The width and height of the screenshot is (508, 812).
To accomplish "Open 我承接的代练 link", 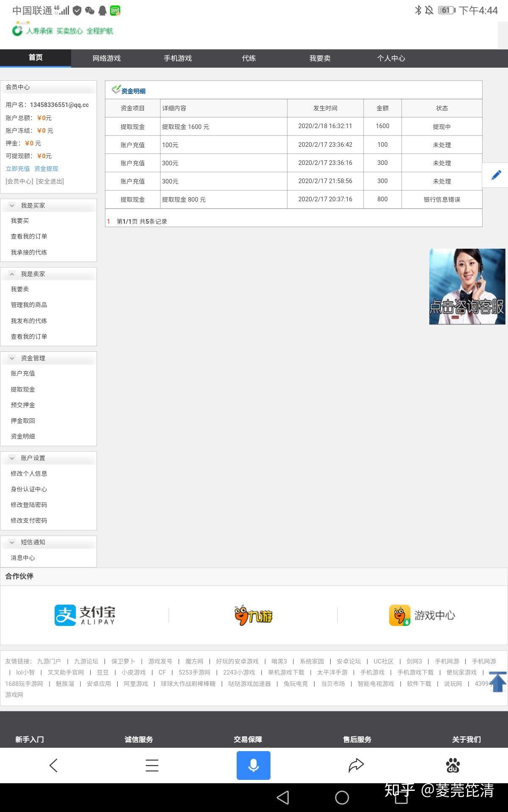I will (29, 252).
